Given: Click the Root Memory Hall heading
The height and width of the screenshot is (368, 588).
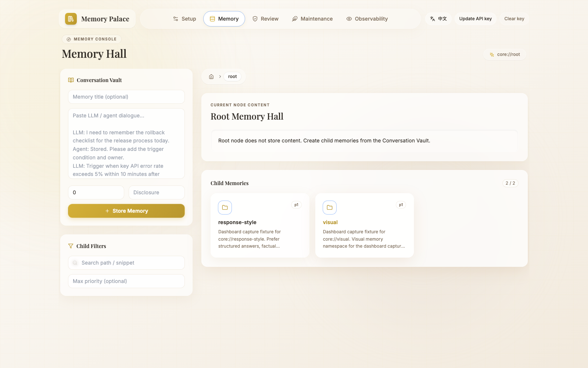Looking at the screenshot, I should click(247, 117).
